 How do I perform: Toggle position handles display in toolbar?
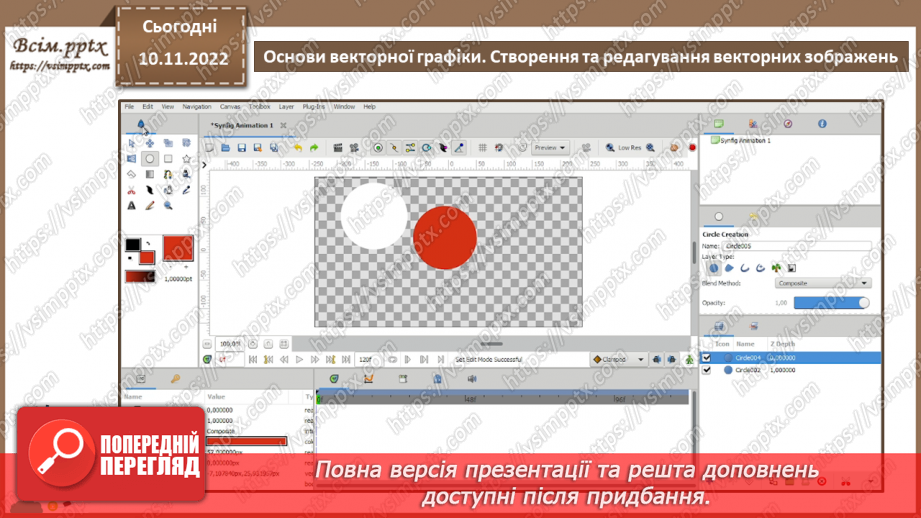pyautogui.click(x=378, y=148)
